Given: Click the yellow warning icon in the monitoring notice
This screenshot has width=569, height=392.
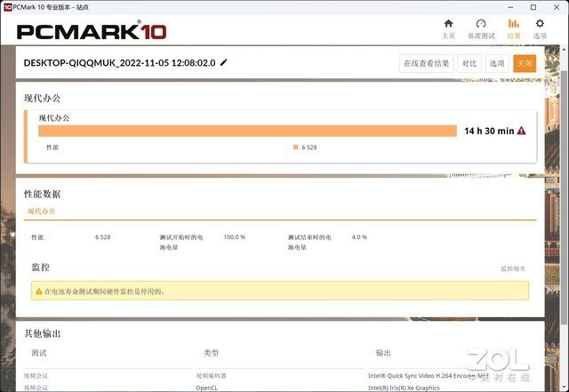Looking at the screenshot, I should point(39,291).
